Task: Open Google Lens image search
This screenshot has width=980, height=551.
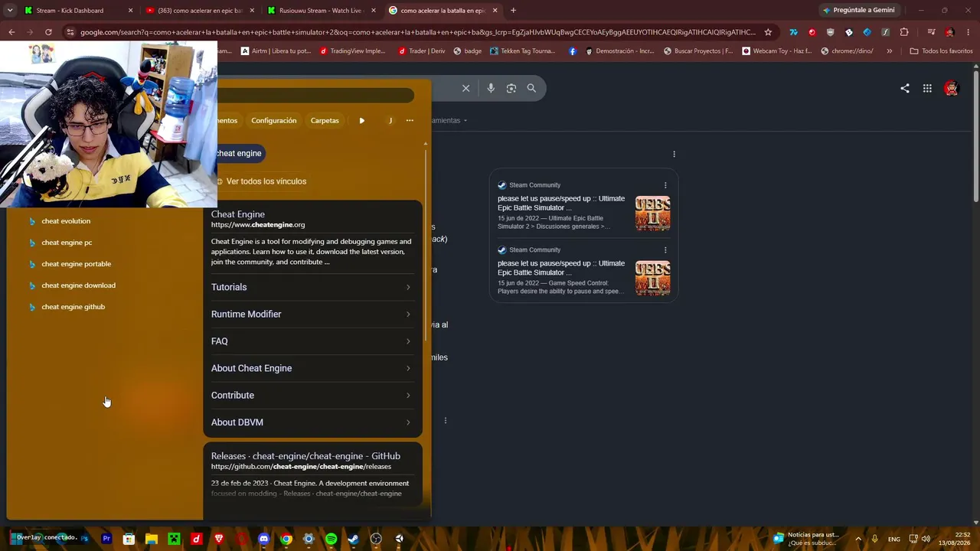Action: point(511,88)
